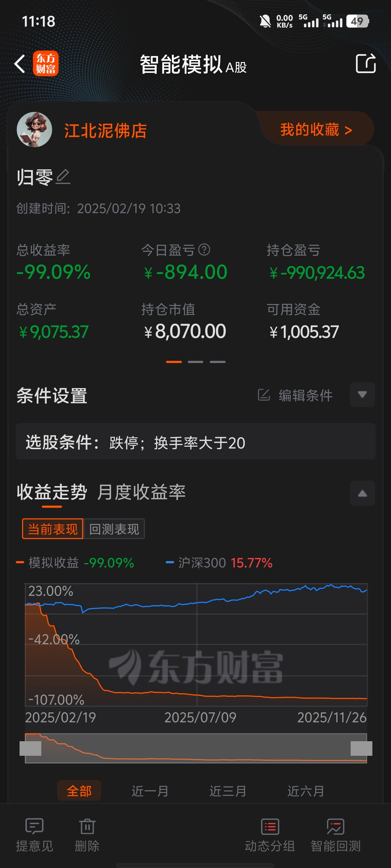Image resolution: width=391 pixels, height=868 pixels.
Task: Click the 持仓市值 value ¥8,070.00
Action: tap(185, 331)
